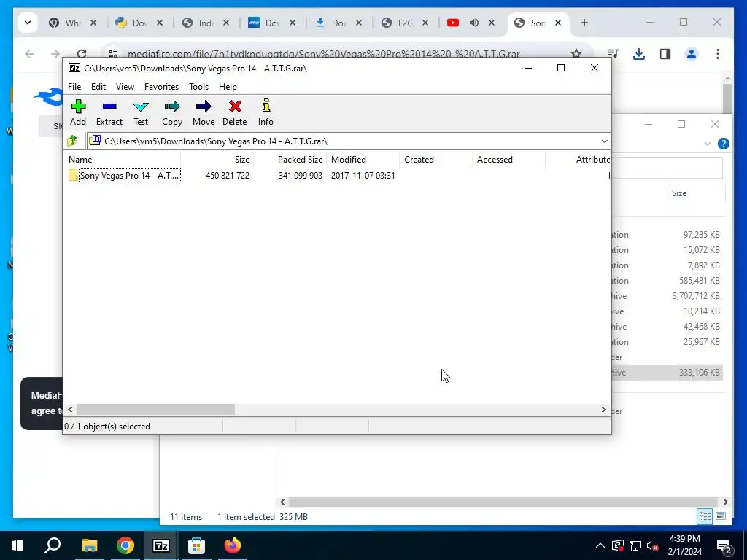Sort by the Modified column header
The width and height of the screenshot is (747, 560).
point(363,160)
